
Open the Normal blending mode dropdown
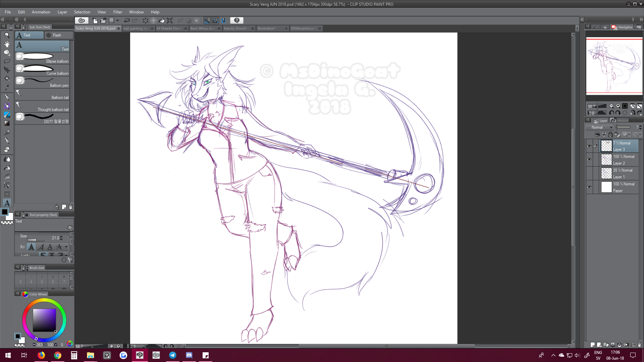[600, 127]
